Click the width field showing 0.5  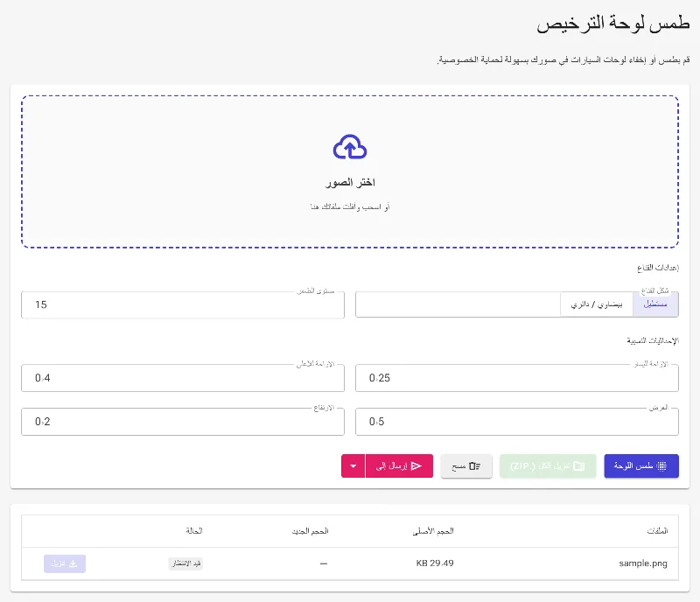point(517,422)
